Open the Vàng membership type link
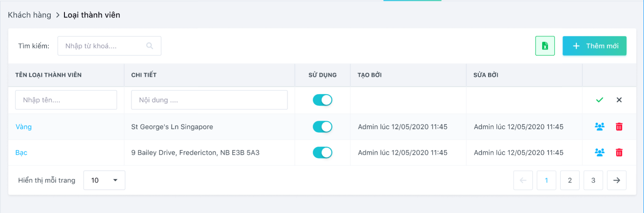 24,127
